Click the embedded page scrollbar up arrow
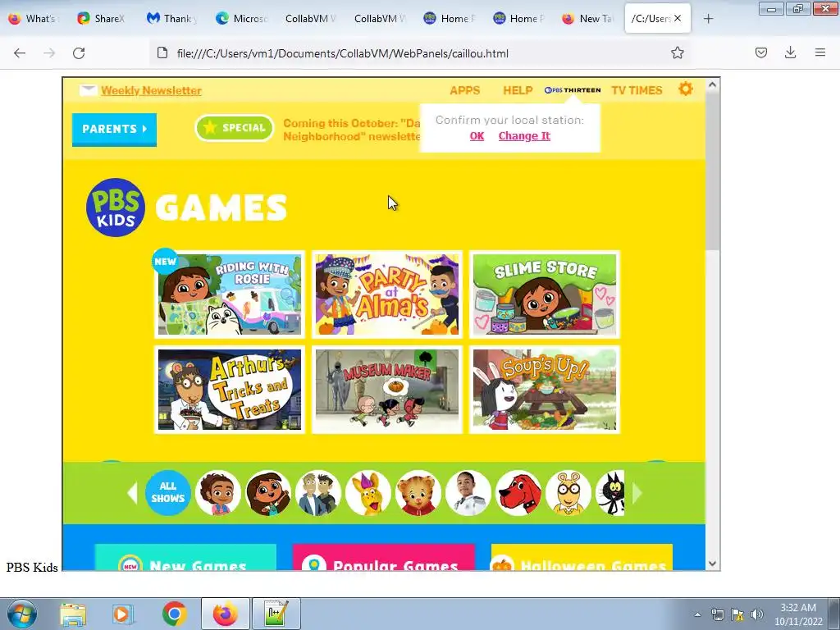Viewport: 840px width, 630px height. coord(713,84)
